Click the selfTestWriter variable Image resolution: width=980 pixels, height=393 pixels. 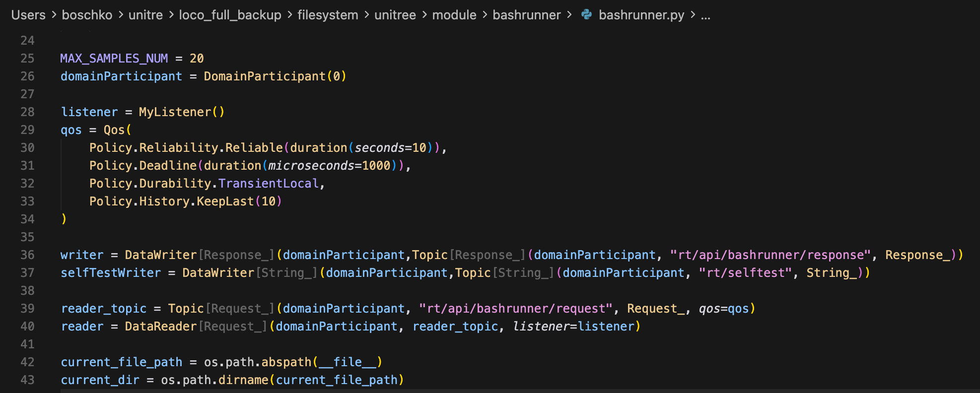pyautogui.click(x=111, y=273)
